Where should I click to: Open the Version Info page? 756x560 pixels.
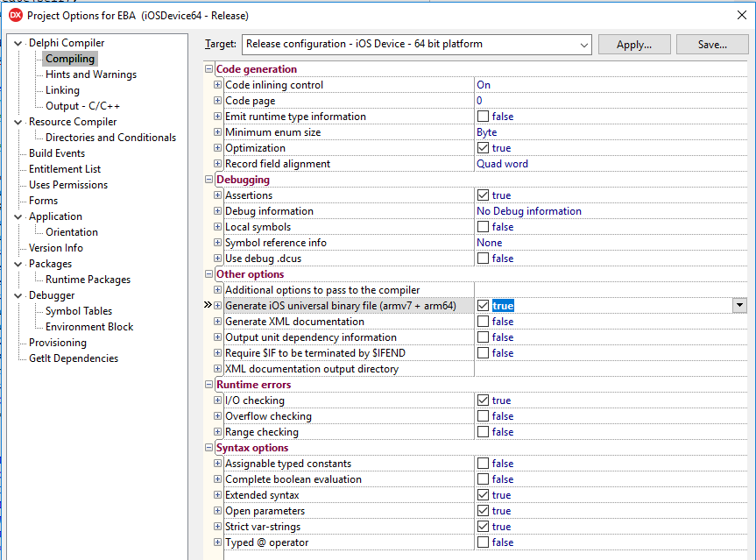(56, 248)
